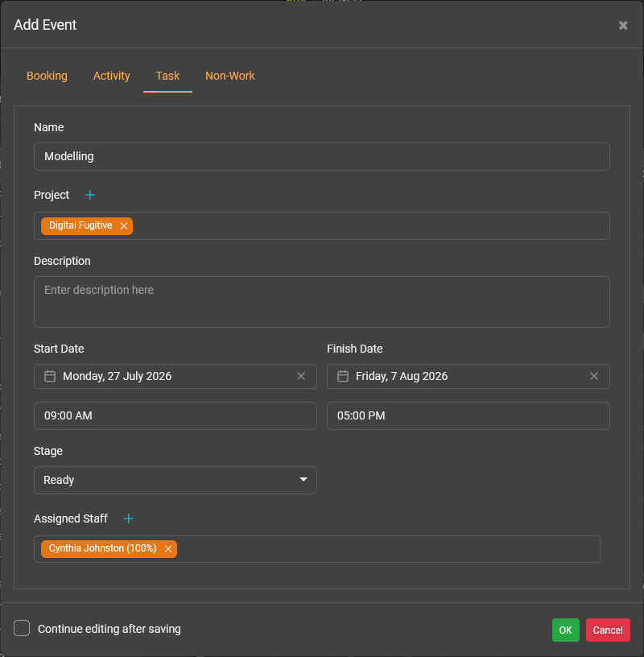Add staff with Assigned Staff plus icon

(128, 519)
